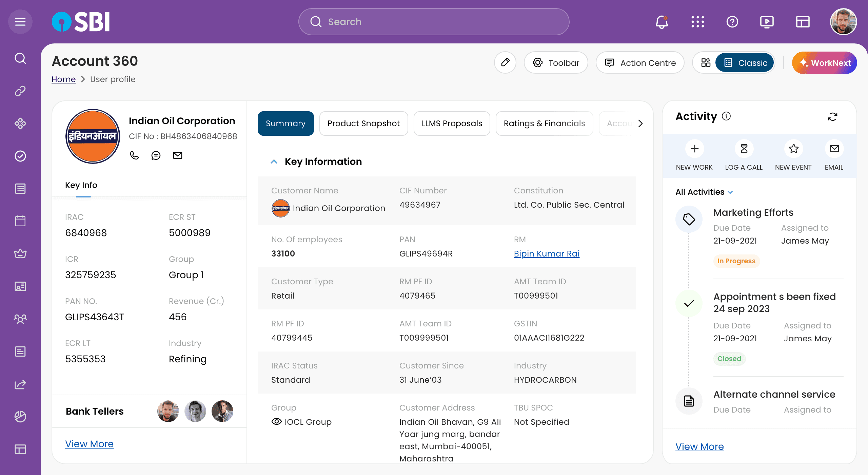Image resolution: width=868 pixels, height=475 pixels.
Task: Open the notifications bell icon
Action: click(x=662, y=22)
